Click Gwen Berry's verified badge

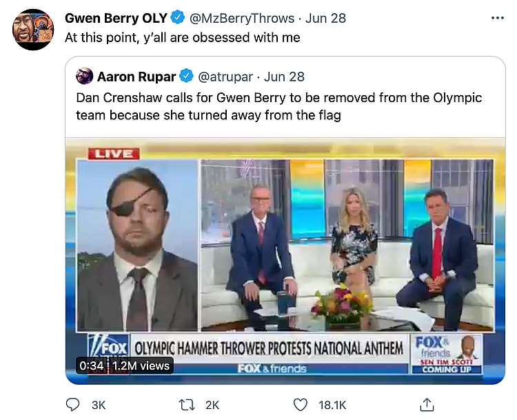176,19
